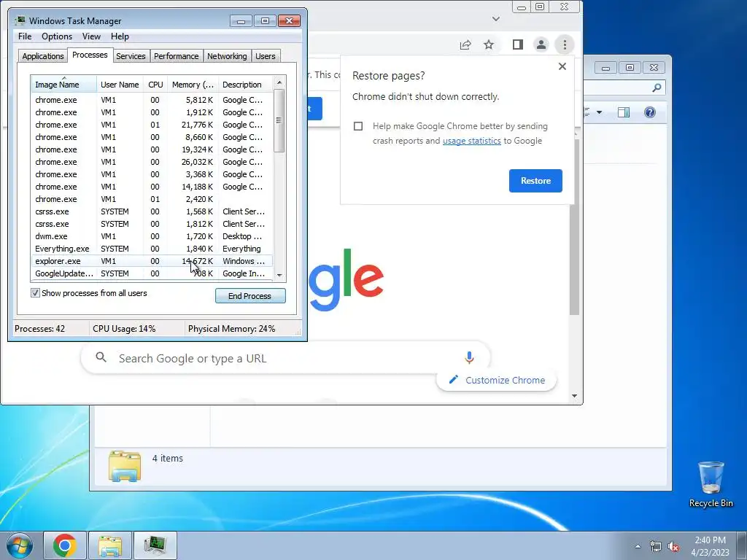Switch to the Networking tab
Viewport: 747px width, 560px height.
227,56
